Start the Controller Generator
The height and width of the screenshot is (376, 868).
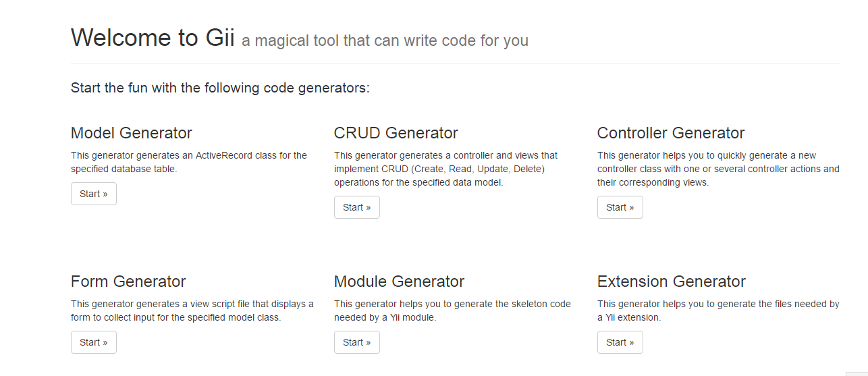tap(620, 207)
